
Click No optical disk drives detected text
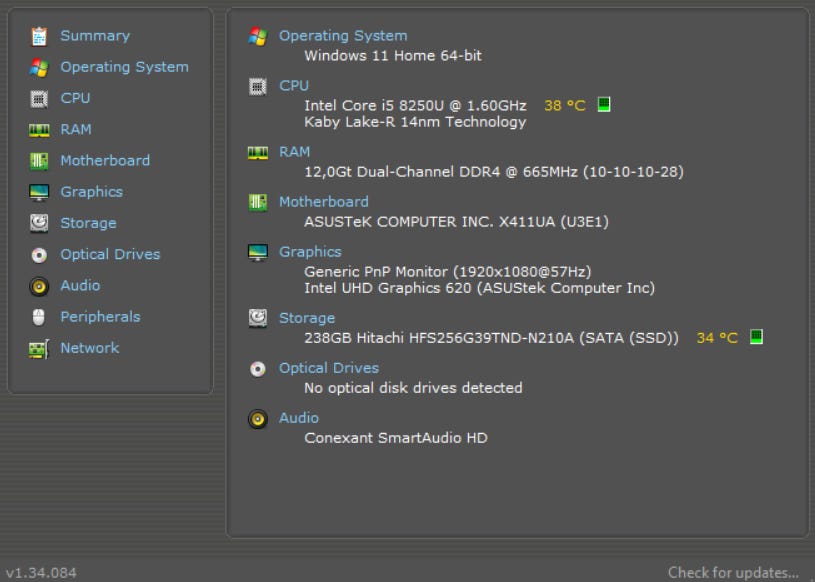point(413,388)
